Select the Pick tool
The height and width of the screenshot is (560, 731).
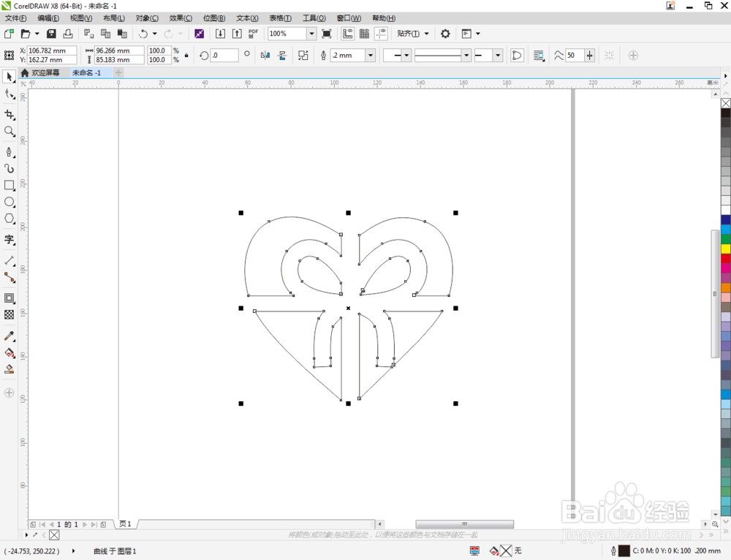point(9,77)
